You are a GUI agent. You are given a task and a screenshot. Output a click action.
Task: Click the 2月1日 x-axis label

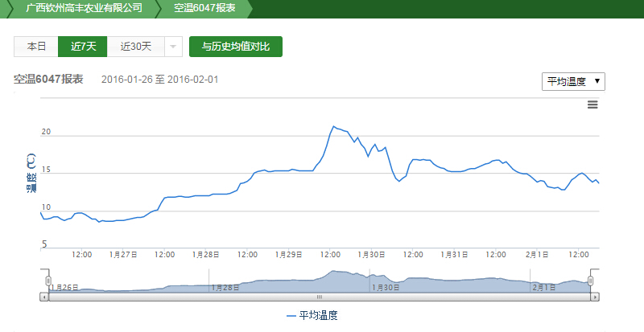(x=537, y=254)
